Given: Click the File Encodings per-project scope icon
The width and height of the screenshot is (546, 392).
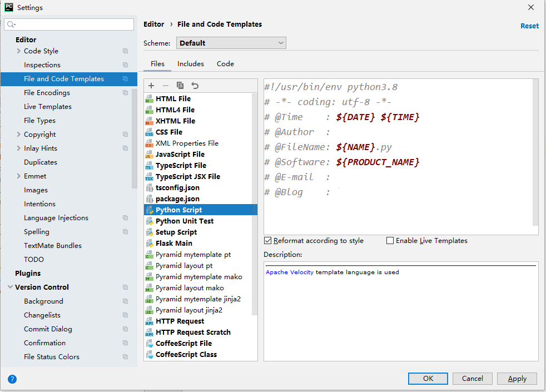Looking at the screenshot, I should click(x=125, y=93).
